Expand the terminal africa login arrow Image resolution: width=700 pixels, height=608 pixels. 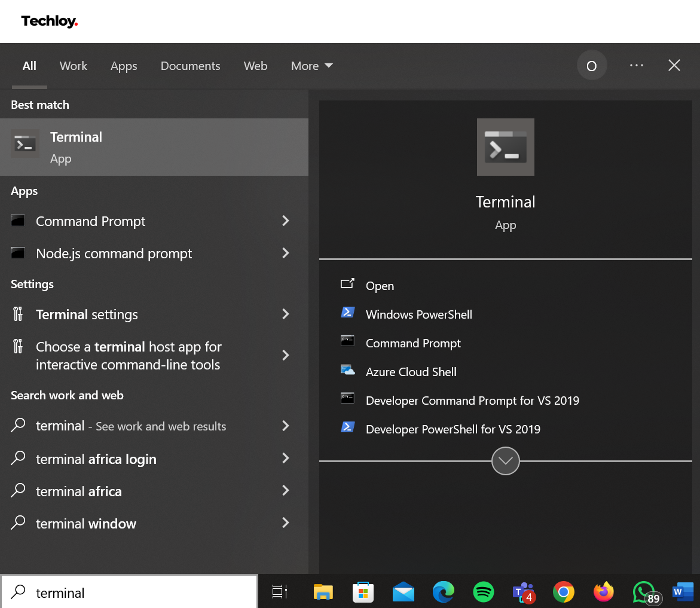[286, 458]
